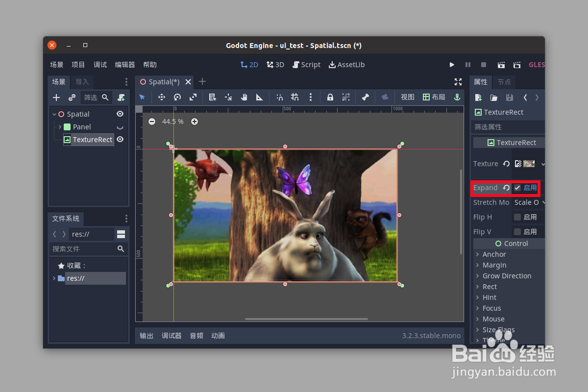Play the current scene clapper icon
The width and height of the screenshot is (588, 392).
(501, 65)
